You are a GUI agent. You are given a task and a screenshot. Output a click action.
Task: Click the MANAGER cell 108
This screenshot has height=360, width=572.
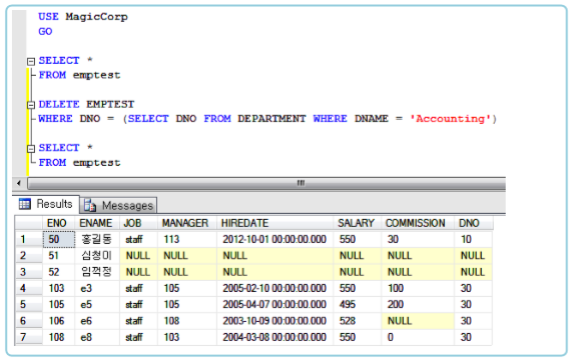coord(187,321)
